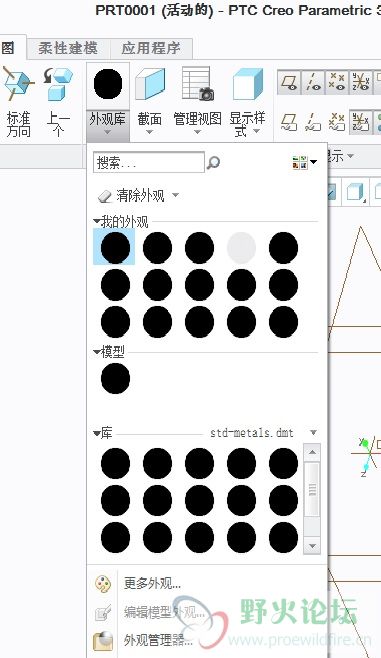Click the magnifier search icon in gallery
The image size is (381, 658).
coord(213,162)
